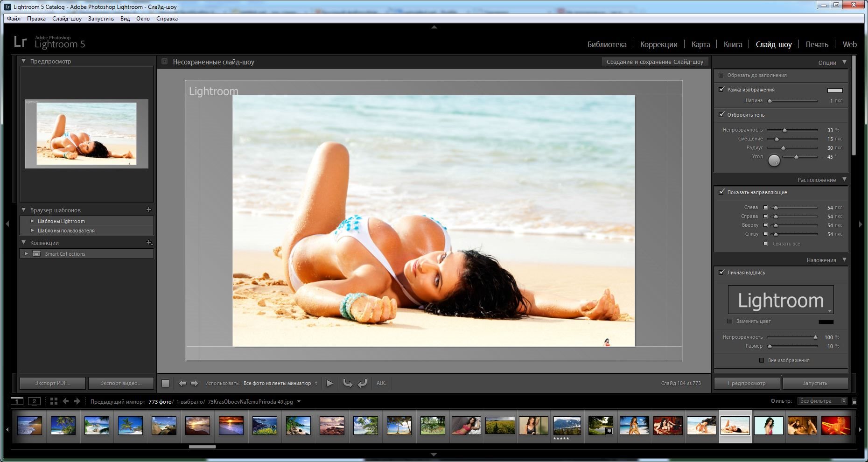Toggle Right (Справа) margin link square

(765, 216)
